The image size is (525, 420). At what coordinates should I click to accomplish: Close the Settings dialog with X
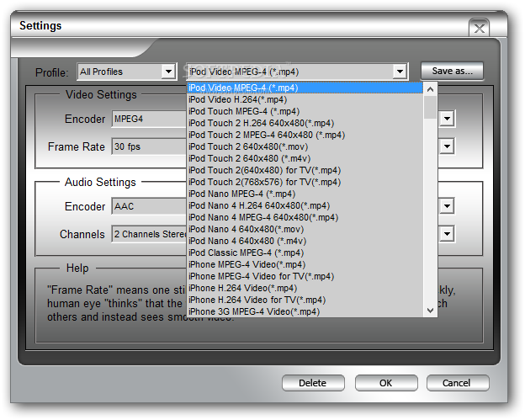pos(479,28)
